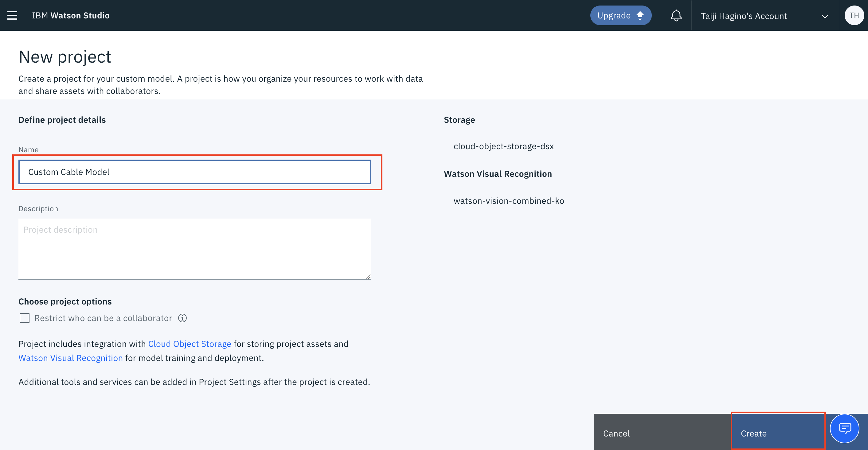
Task: Open the Cloud Object Storage link
Action: pos(190,343)
